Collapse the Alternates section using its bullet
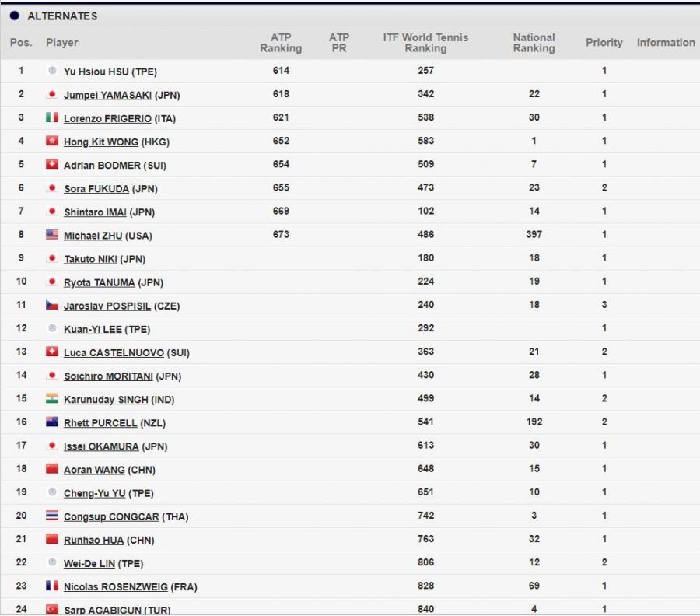Image resolution: width=700 pixels, height=616 pixels. click(x=14, y=16)
